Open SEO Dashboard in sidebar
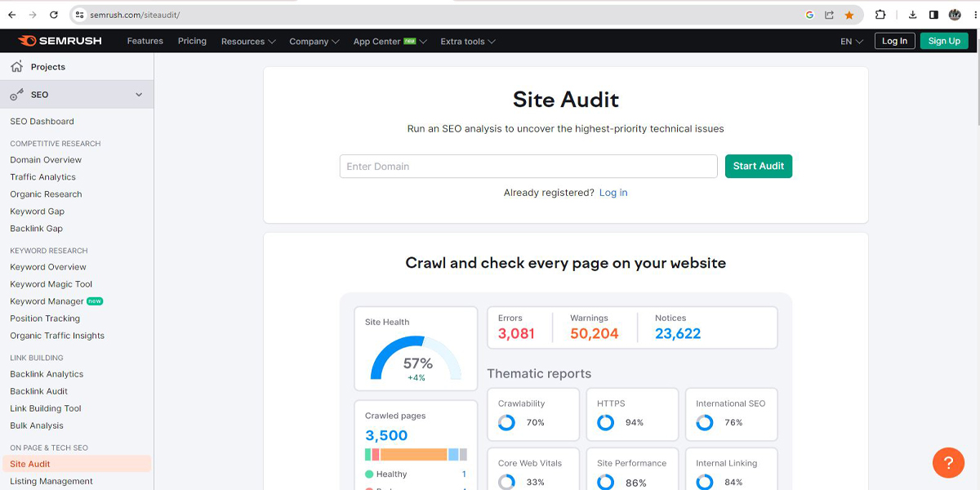This screenshot has width=980, height=490. click(42, 122)
